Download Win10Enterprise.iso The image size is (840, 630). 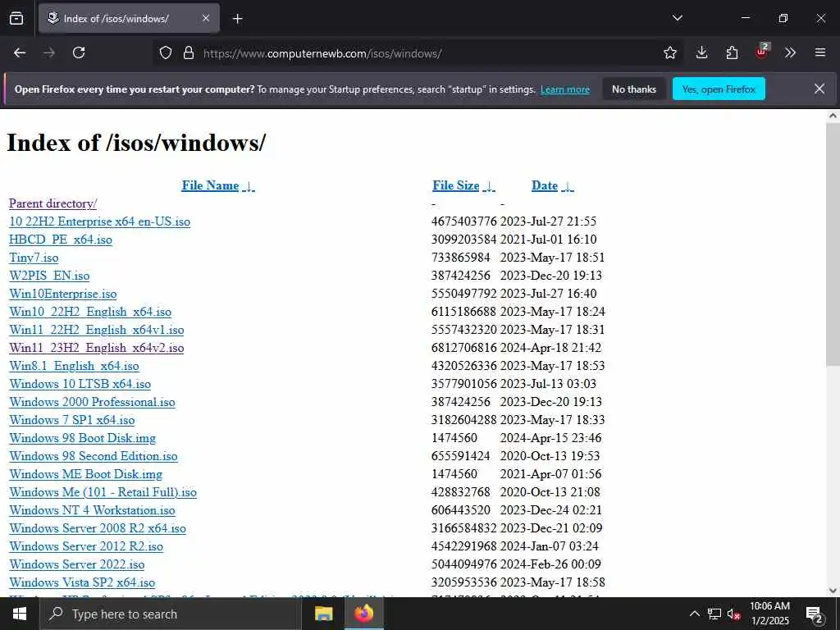point(62,294)
